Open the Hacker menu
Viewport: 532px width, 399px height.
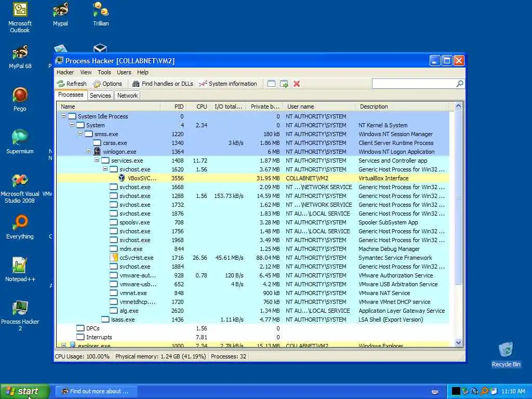[x=65, y=72]
